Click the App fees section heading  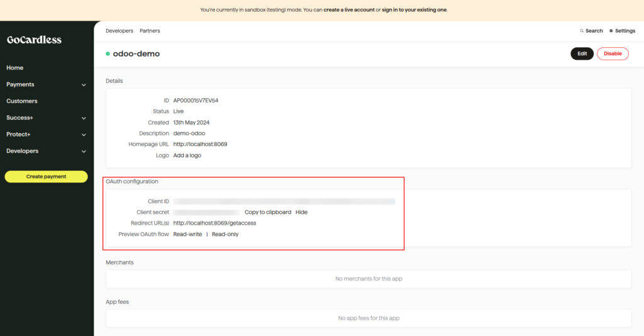pyautogui.click(x=118, y=302)
